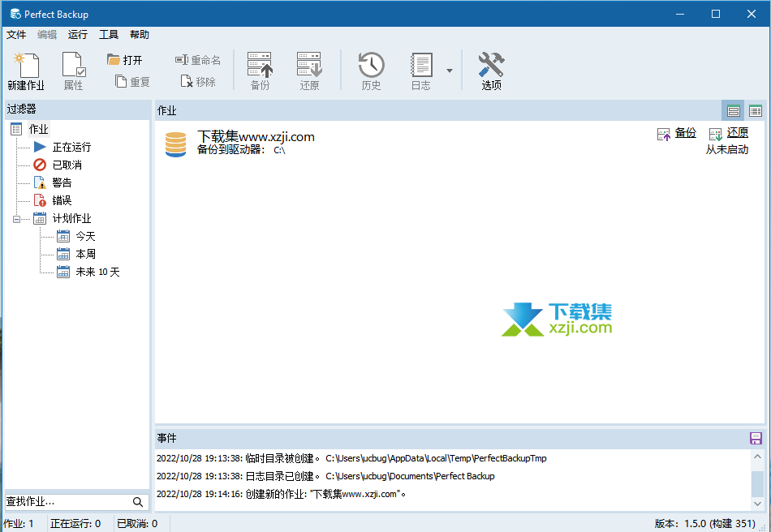
Task: Open job 属性 properties from toolbar
Action: (73, 71)
